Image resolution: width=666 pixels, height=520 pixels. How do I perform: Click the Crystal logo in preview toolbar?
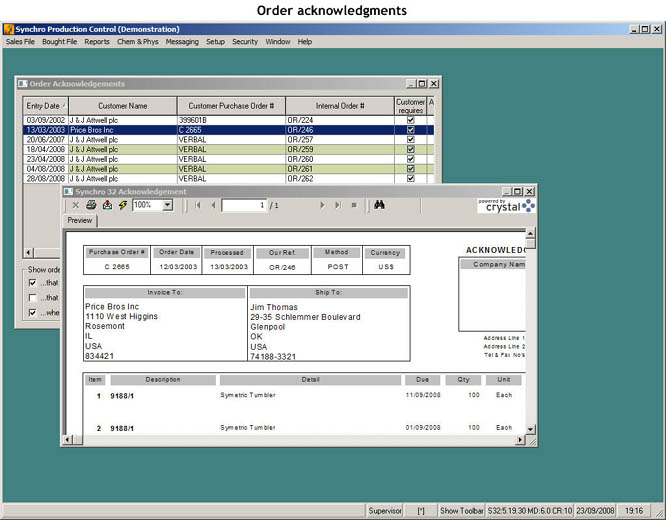pyautogui.click(x=506, y=206)
